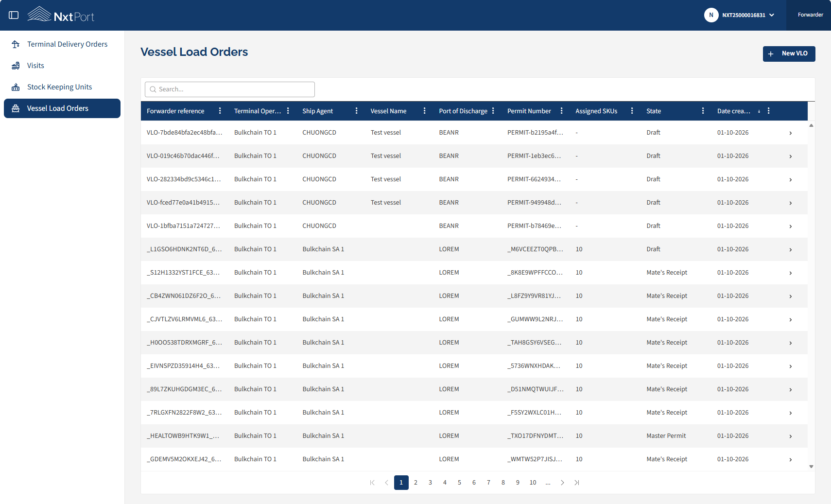This screenshot has height=504, width=831.
Task: Expand the Master Permit row chevron
Action: click(791, 436)
